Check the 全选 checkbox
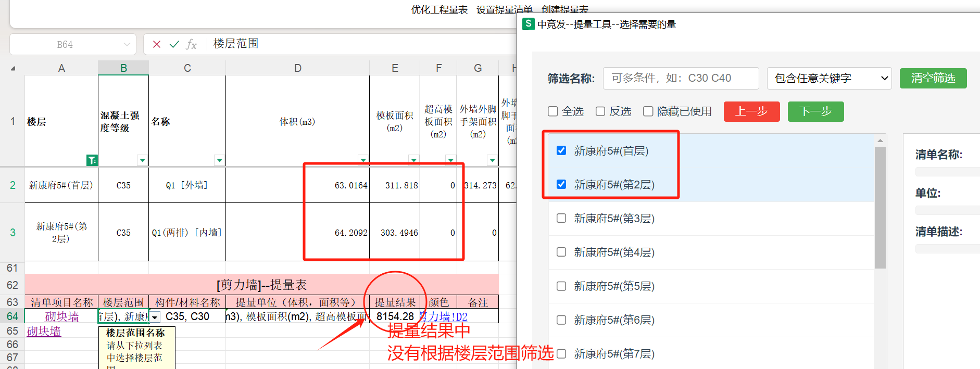The image size is (980, 369). [x=553, y=111]
